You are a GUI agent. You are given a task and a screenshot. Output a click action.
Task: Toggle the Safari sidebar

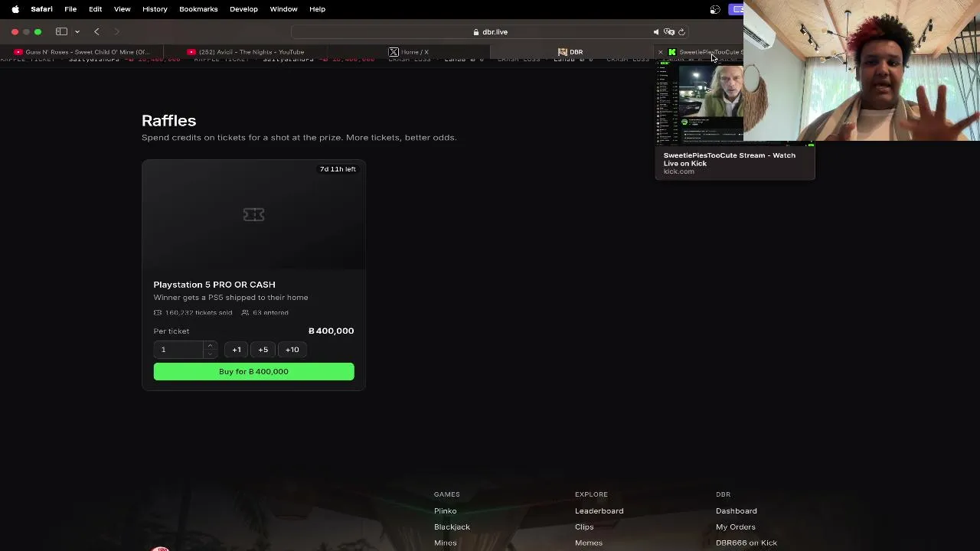(61, 31)
